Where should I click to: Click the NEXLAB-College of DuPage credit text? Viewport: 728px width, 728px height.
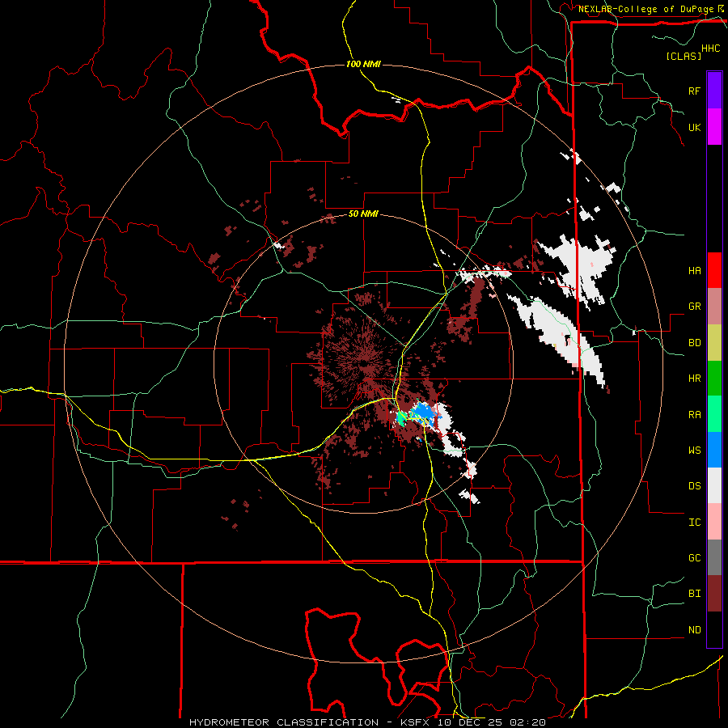(645, 9)
